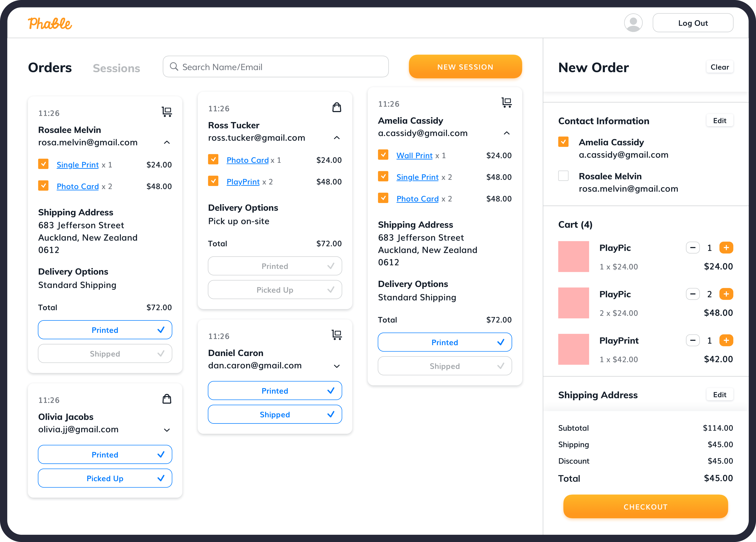Increase quantity of PlayPrint cart item
756x542 pixels.
click(x=726, y=340)
